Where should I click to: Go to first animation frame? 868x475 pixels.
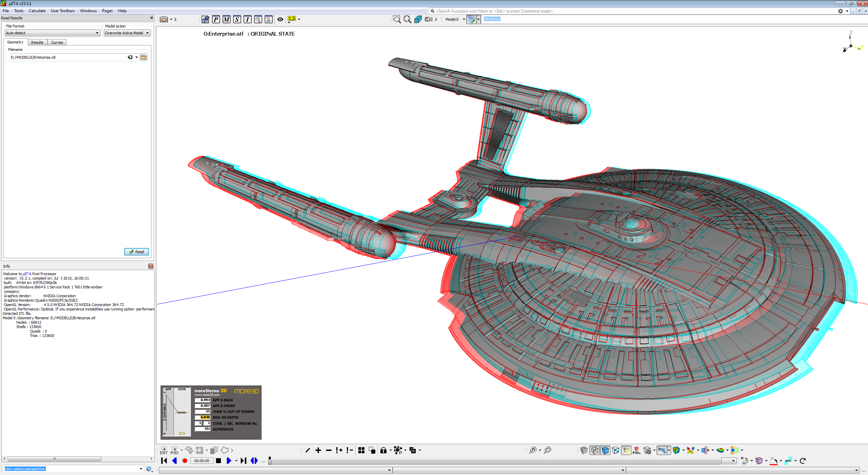(x=164, y=461)
